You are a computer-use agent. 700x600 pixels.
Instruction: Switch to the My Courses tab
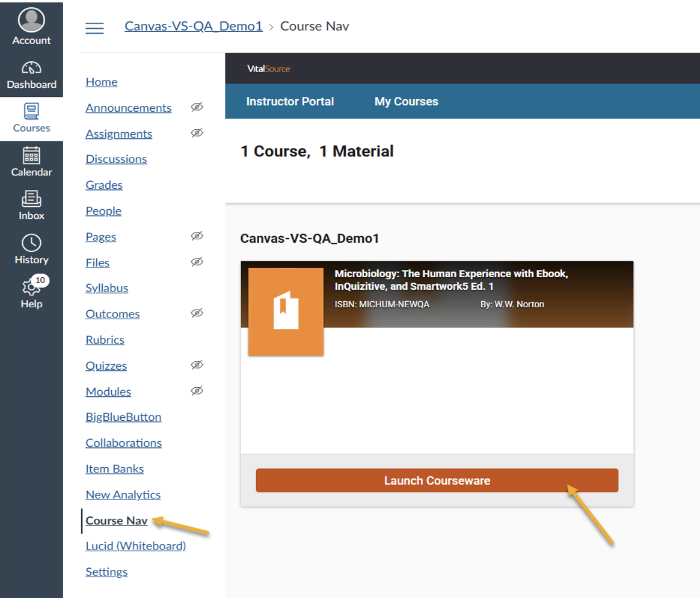(407, 102)
